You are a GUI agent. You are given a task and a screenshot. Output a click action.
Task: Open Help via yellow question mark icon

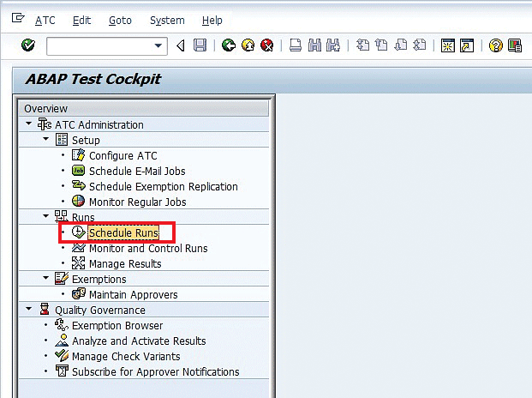495,45
